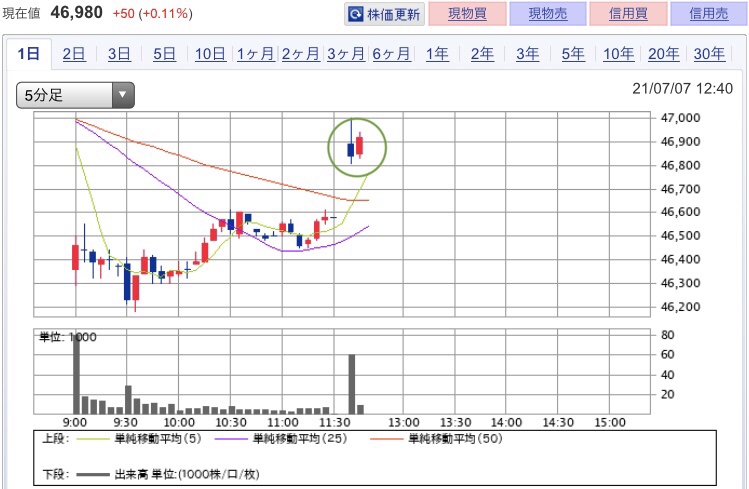Click the 46,200 price axis label
This screenshot has width=749, height=489.
point(680,307)
